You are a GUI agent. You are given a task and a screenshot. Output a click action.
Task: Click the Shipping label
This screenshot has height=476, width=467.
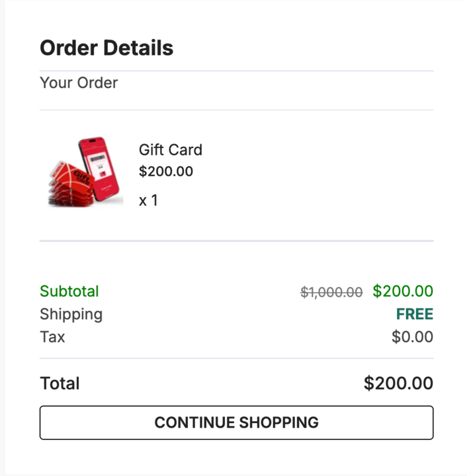pyautogui.click(x=71, y=314)
